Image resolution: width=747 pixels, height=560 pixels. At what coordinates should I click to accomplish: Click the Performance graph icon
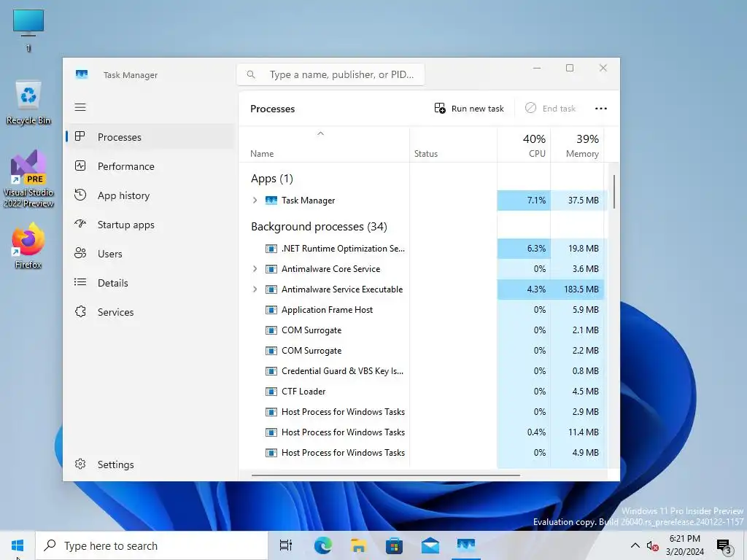point(80,166)
